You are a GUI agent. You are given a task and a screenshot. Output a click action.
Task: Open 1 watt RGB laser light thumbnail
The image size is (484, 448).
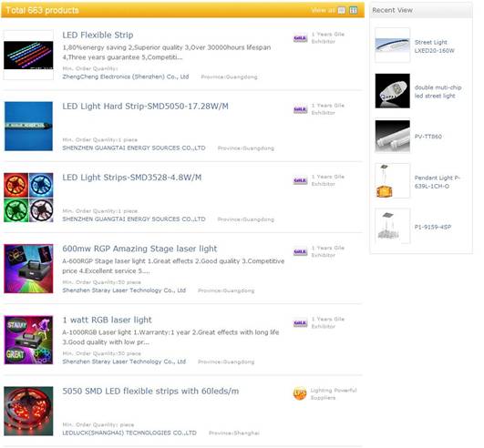[x=28, y=340]
